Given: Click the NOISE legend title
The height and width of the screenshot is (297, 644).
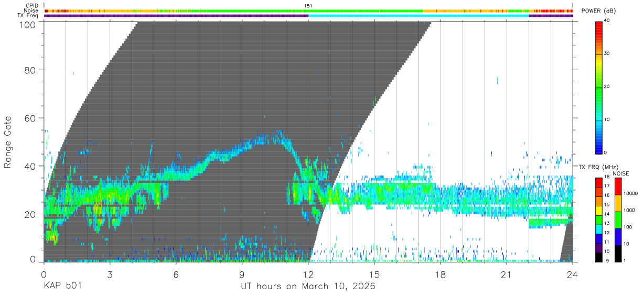Looking at the screenshot, I should (621, 173).
